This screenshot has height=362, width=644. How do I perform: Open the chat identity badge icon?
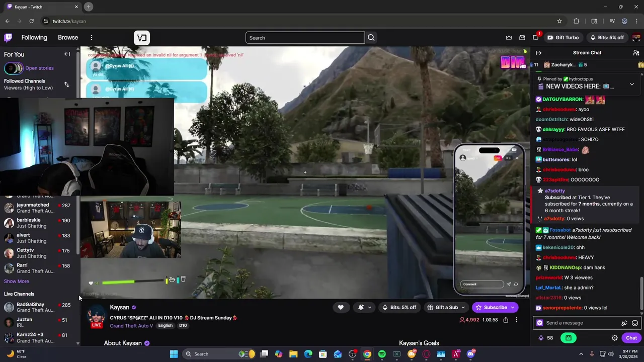pos(540,323)
